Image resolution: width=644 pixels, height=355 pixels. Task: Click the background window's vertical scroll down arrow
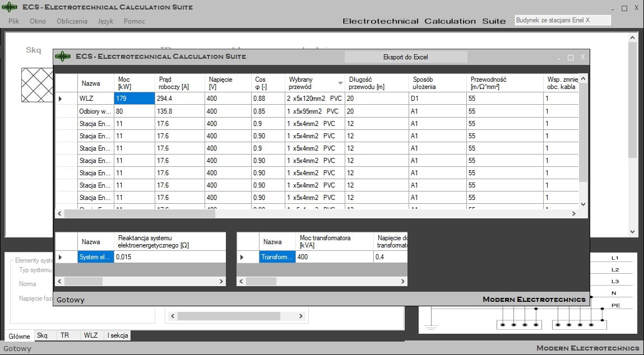point(632,232)
